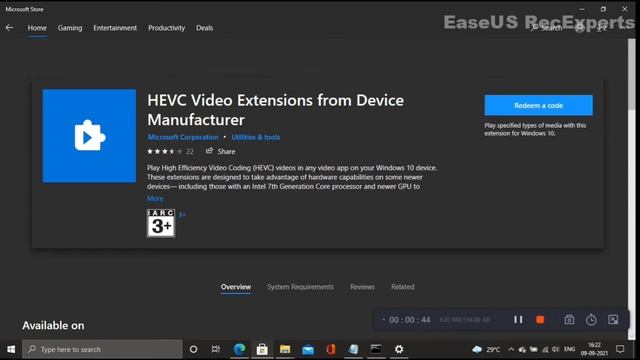The width and height of the screenshot is (640, 360).
Task: Open the Deals tab
Action: 204,28
